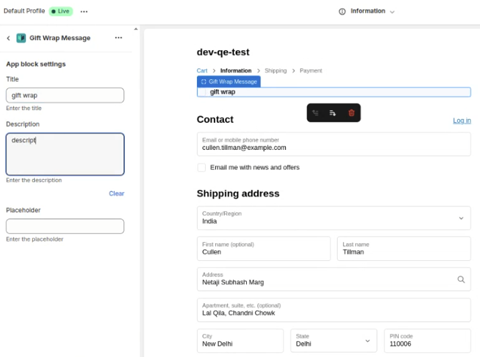Go to Cart breadcrumb
The height and width of the screenshot is (360, 480).
(x=202, y=71)
